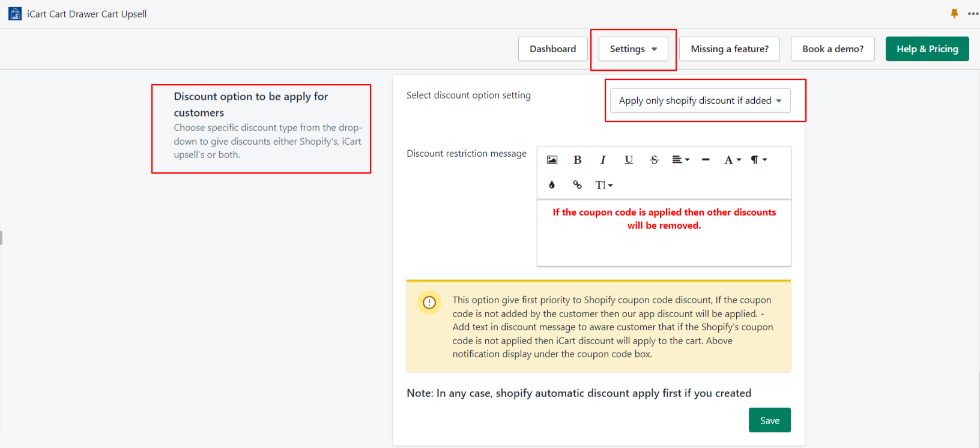This screenshot has height=448, width=980.
Task: Click the orange pin icon
Action: pos(954,13)
